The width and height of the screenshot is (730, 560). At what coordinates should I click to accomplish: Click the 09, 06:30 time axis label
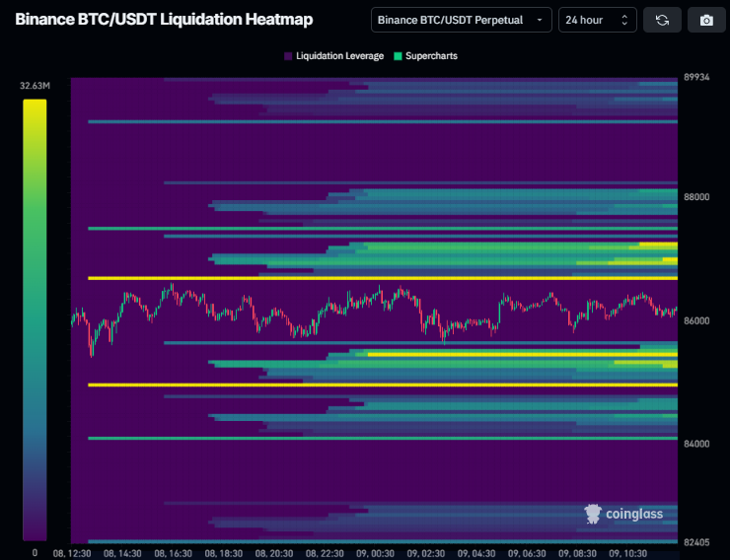tap(527, 553)
